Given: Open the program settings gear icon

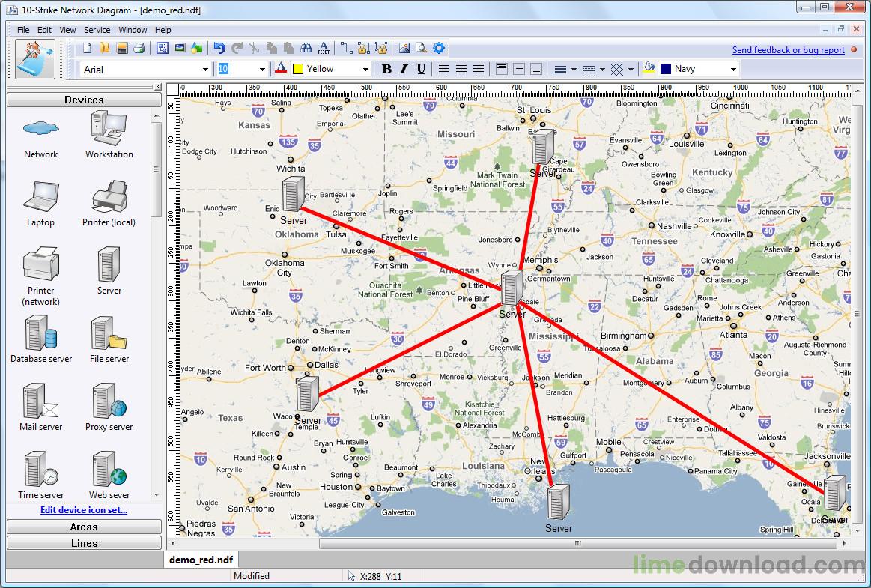Looking at the screenshot, I should 439,47.
